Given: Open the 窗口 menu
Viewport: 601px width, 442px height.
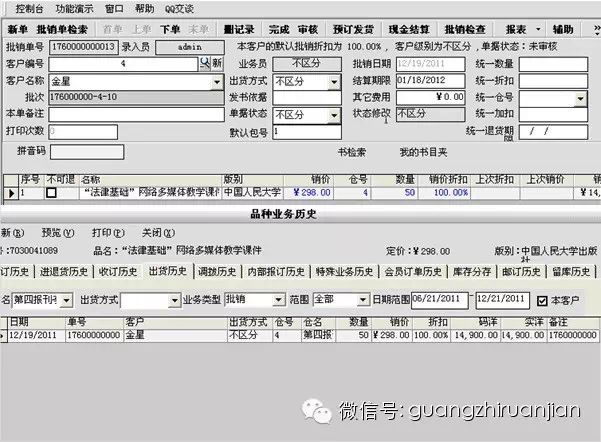Looking at the screenshot, I should coord(114,9).
